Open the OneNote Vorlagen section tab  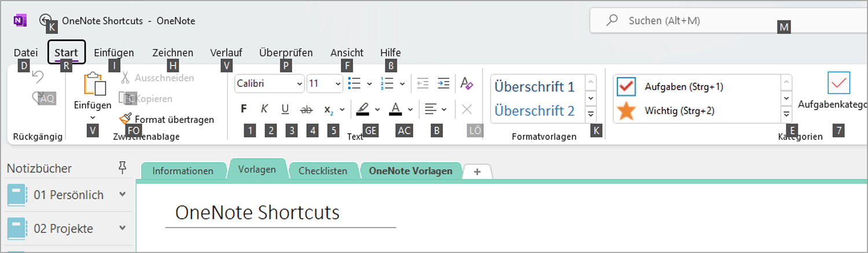(411, 171)
